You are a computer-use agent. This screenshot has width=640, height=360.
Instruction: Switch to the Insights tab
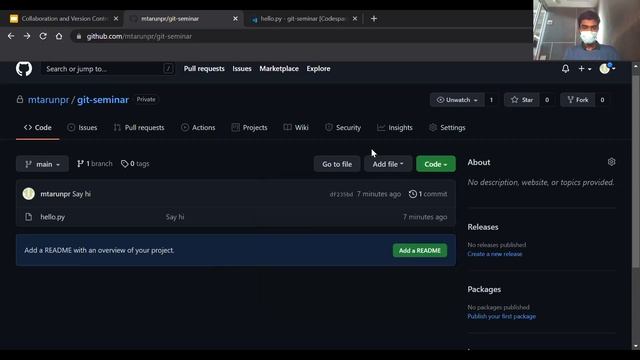(x=395, y=128)
